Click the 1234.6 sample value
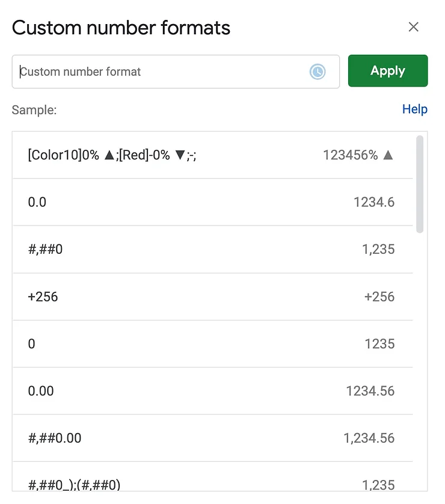Screen dimensions: 445x504 click(x=373, y=202)
